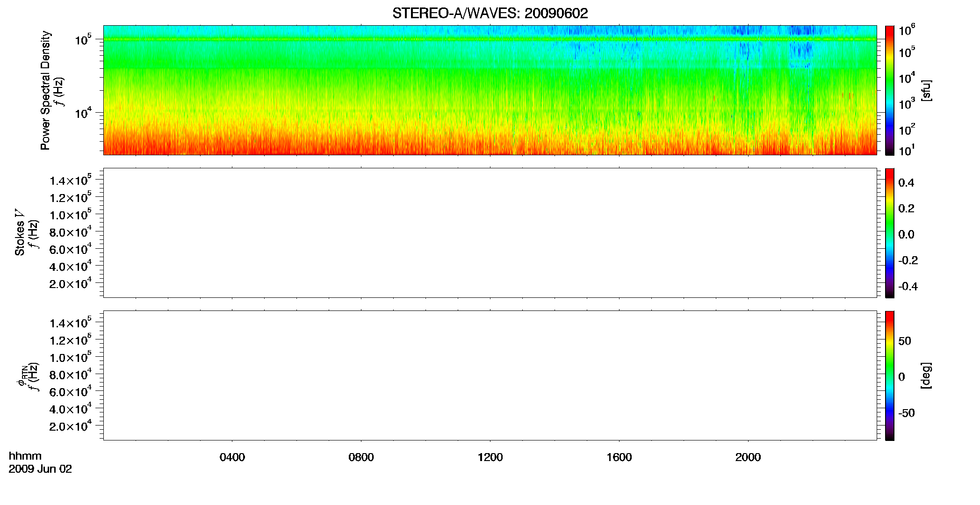
Task: Select the 1200 time tick label
Action: tap(490, 457)
